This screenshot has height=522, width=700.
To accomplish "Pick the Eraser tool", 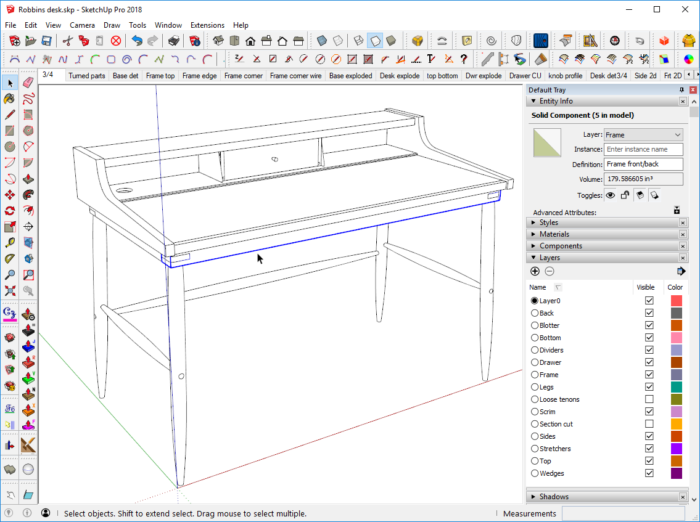I will coord(28,83).
